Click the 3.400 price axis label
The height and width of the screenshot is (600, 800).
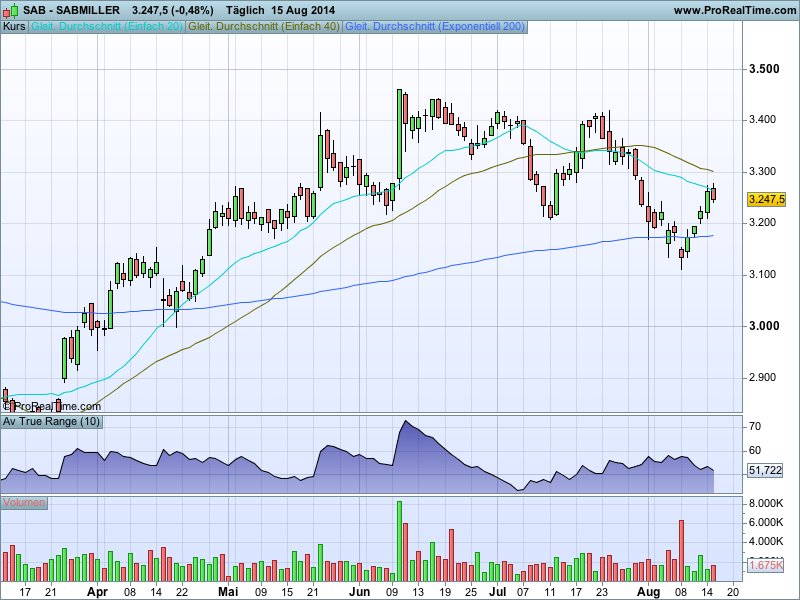click(762, 120)
